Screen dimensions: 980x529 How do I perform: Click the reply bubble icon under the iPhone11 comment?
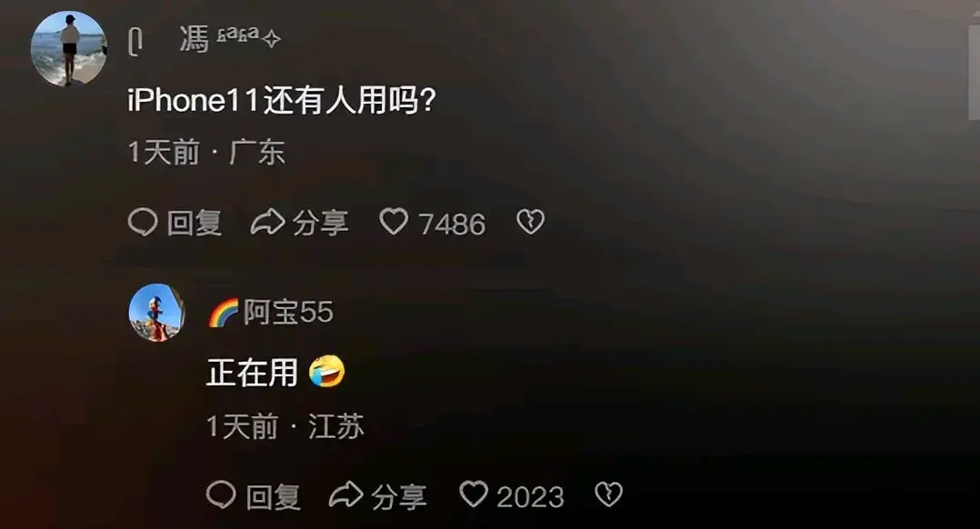tap(143, 222)
